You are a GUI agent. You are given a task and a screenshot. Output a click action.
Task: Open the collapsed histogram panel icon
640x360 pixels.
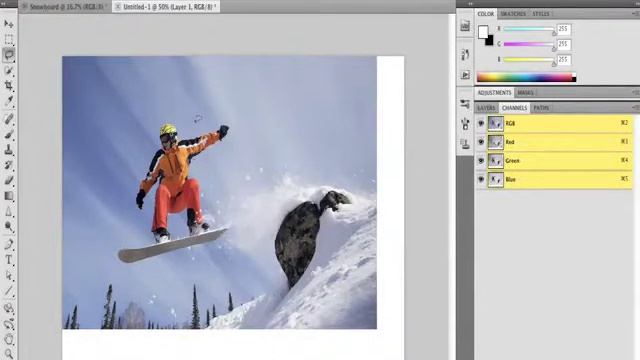click(465, 26)
